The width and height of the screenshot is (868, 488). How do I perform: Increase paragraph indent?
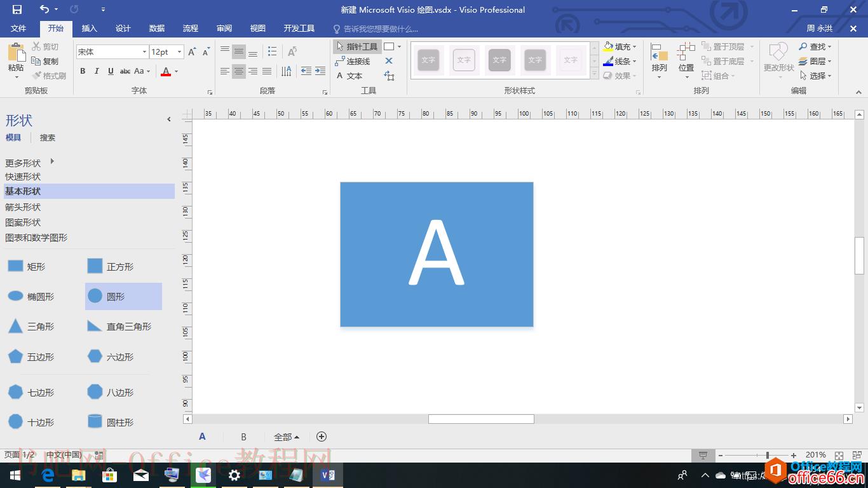(320, 71)
